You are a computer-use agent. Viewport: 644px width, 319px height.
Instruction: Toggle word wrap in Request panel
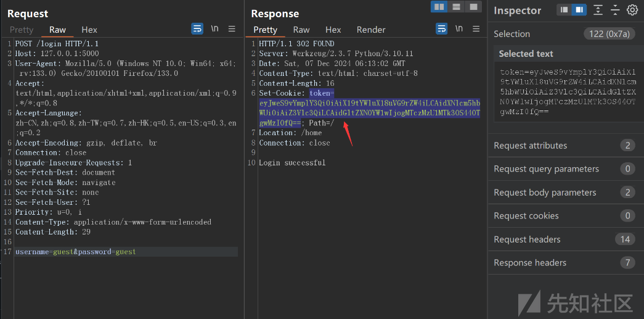197,29
